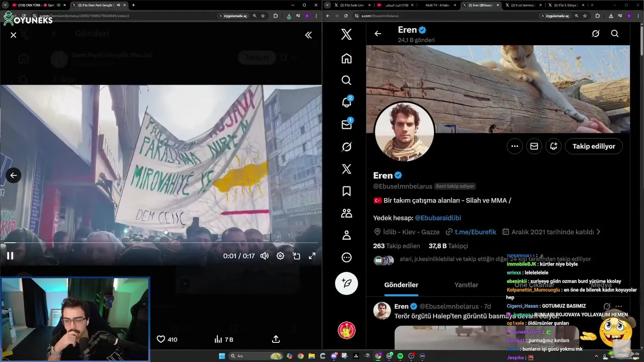The width and height of the screenshot is (644, 362).
Task: Go to previous media with the left arrow
Action: (x=14, y=175)
